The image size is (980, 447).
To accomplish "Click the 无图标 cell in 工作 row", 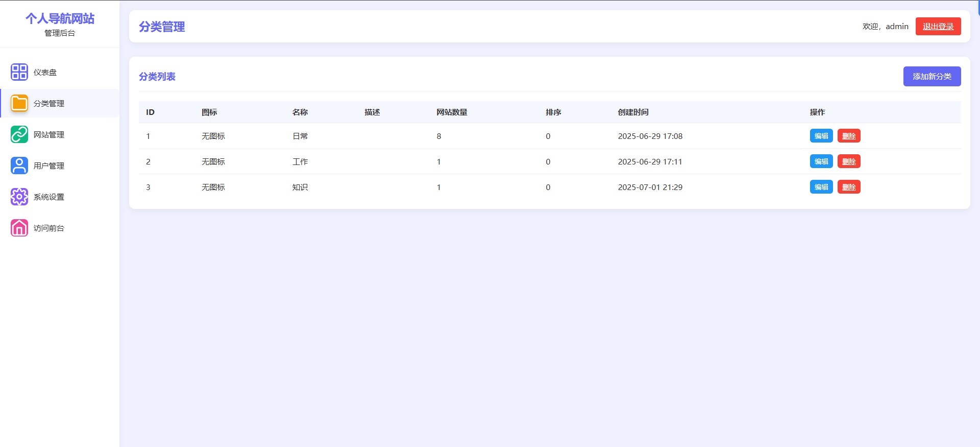I will (213, 162).
